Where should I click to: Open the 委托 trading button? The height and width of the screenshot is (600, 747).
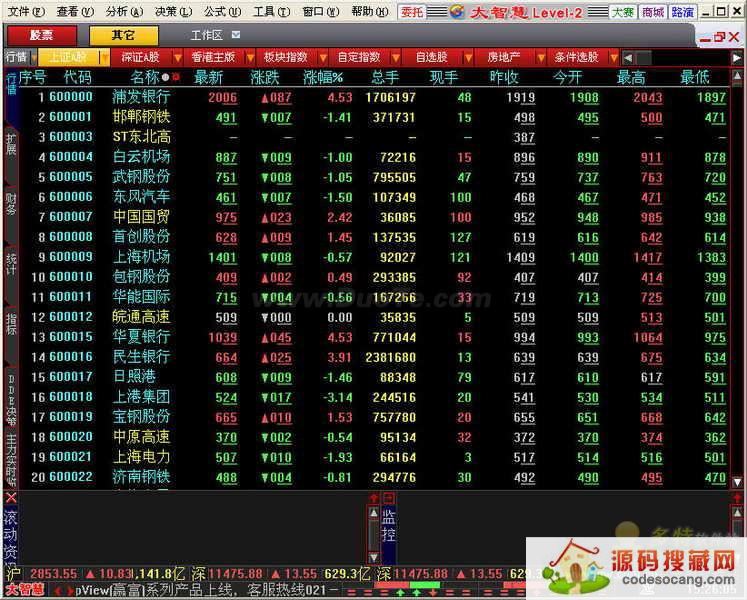tap(411, 12)
